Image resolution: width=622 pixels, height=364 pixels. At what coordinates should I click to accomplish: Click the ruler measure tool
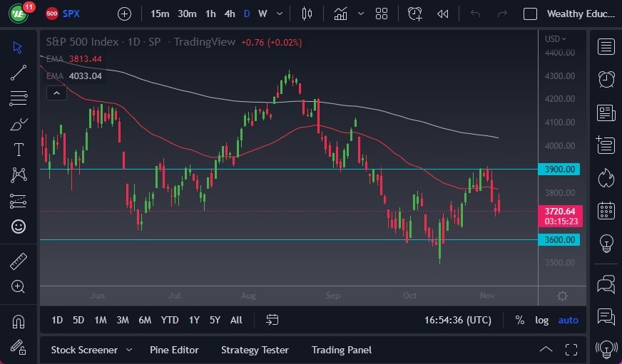pos(19,261)
